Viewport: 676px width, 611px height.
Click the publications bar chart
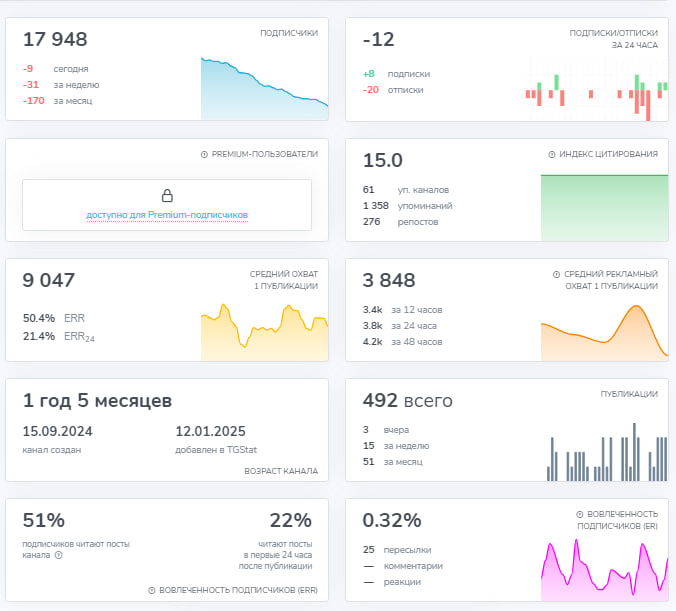(x=607, y=452)
